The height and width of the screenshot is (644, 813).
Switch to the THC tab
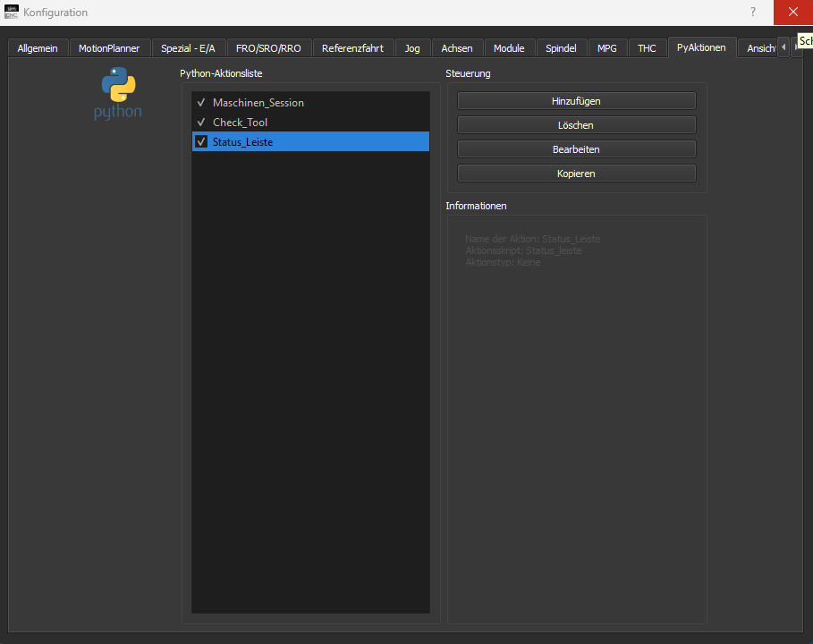point(647,48)
